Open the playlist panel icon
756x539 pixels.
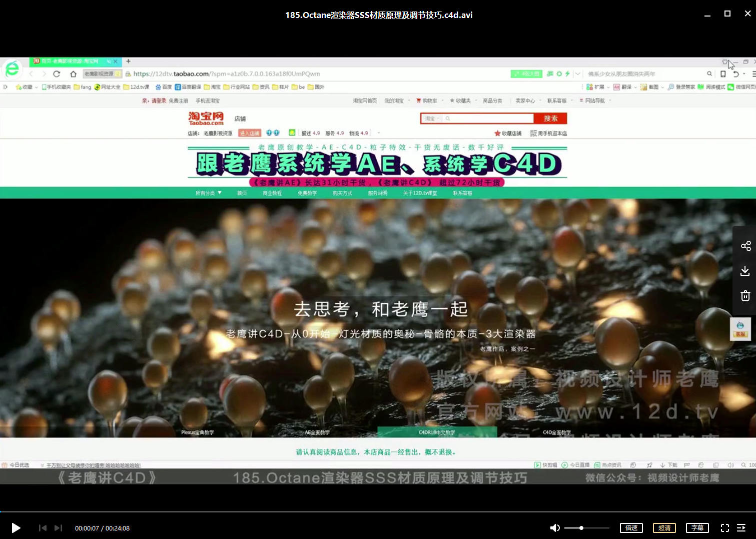point(741,528)
